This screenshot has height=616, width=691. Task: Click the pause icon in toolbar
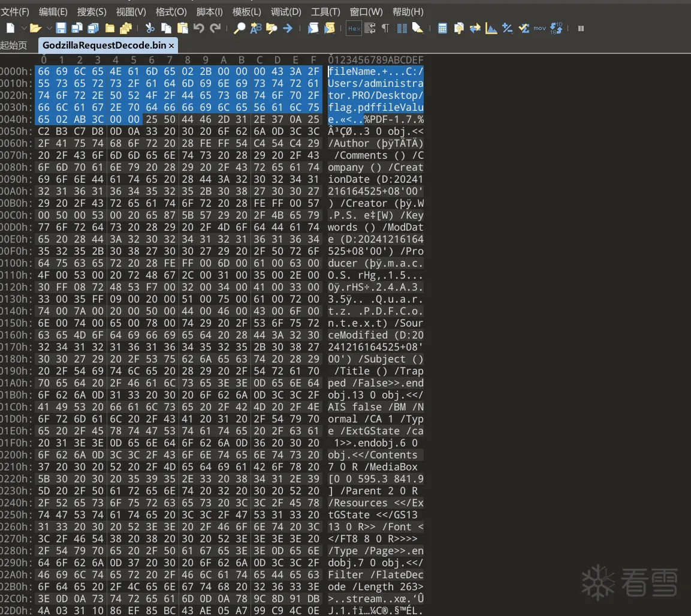581,28
